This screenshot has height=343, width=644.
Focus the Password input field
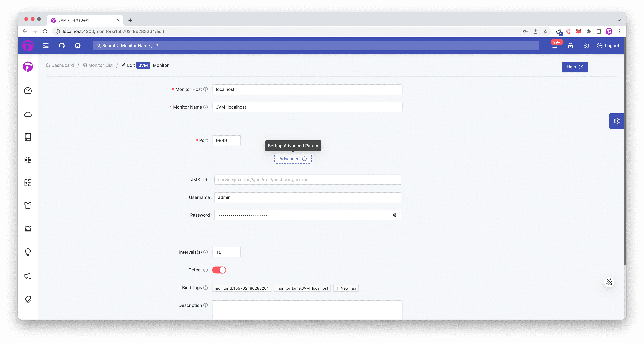[x=307, y=215]
